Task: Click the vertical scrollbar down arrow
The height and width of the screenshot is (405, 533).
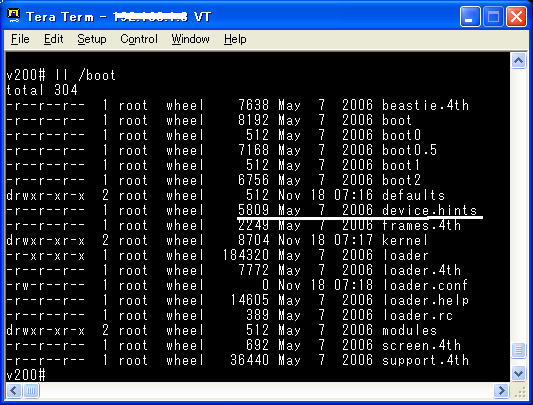Action: point(518,374)
